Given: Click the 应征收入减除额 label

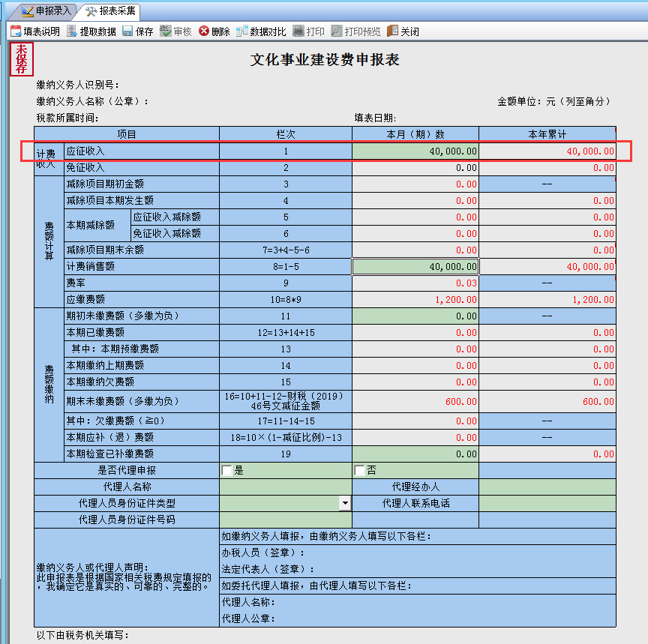Looking at the screenshot, I should (167, 217).
